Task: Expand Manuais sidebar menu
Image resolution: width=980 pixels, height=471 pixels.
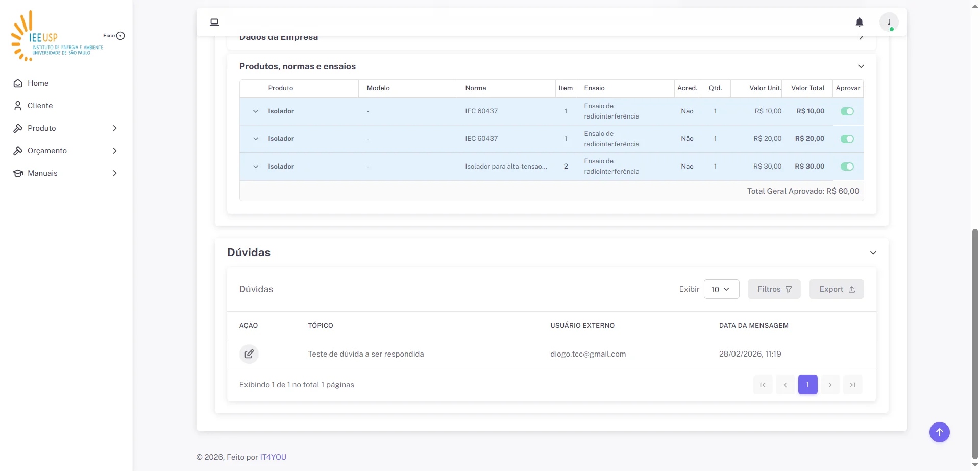Action: [x=66, y=173]
